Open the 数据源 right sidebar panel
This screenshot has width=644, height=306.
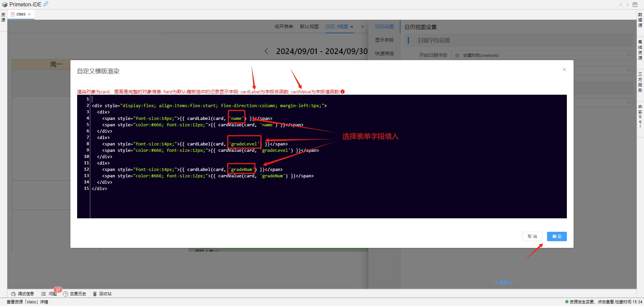(x=640, y=20)
